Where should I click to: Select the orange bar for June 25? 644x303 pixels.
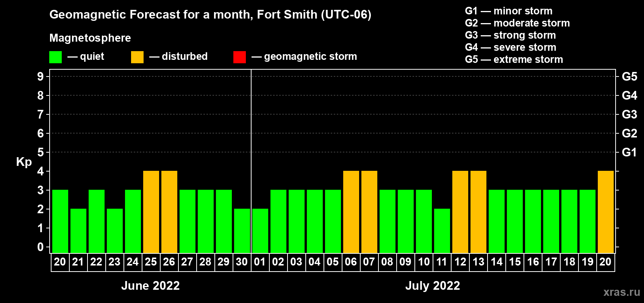tap(151, 212)
